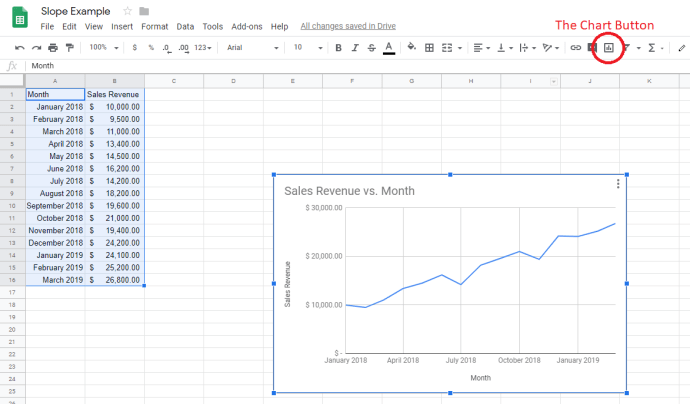Click the Undo arrow icon

coord(19,47)
